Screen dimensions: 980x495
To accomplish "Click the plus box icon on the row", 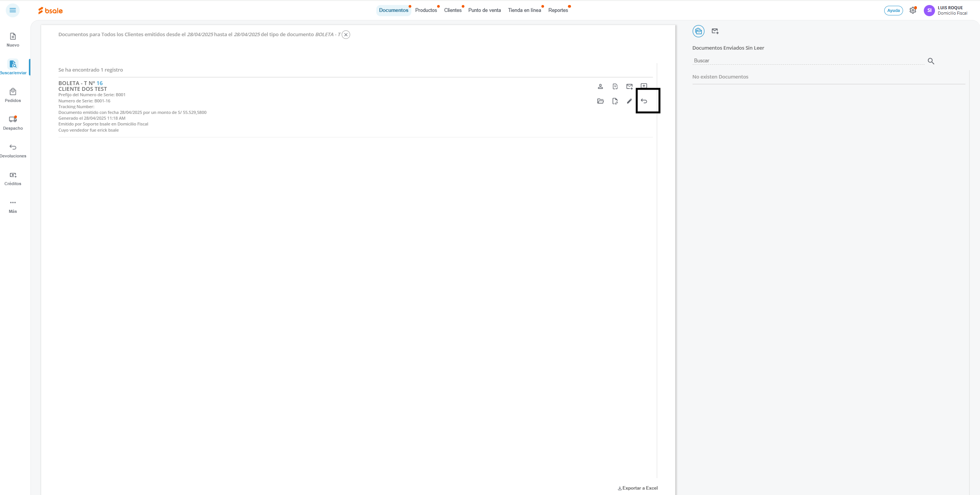I will 644,85.
